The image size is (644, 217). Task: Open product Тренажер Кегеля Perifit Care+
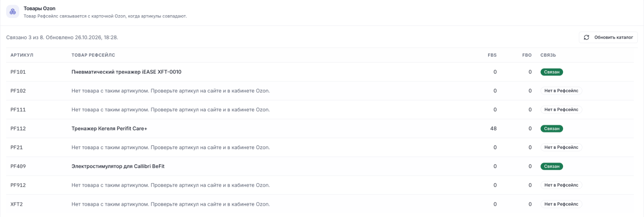pyautogui.click(x=109, y=129)
